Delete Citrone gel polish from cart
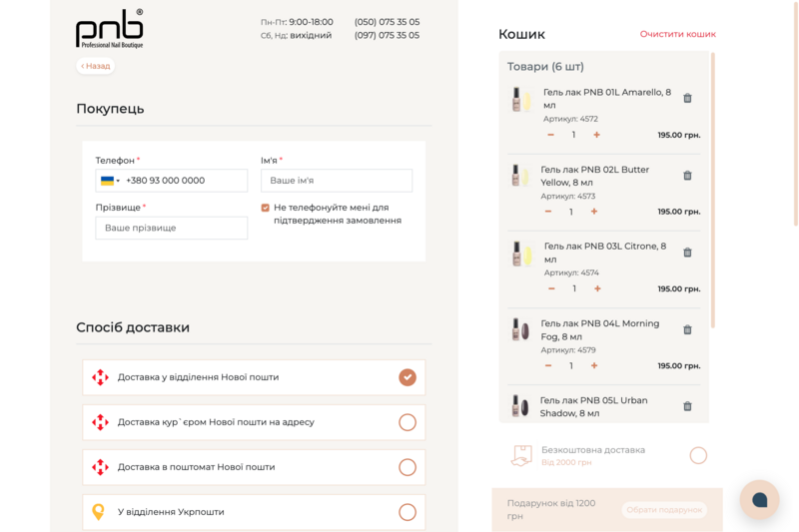Screen dimensions: 799x532 pos(687,253)
